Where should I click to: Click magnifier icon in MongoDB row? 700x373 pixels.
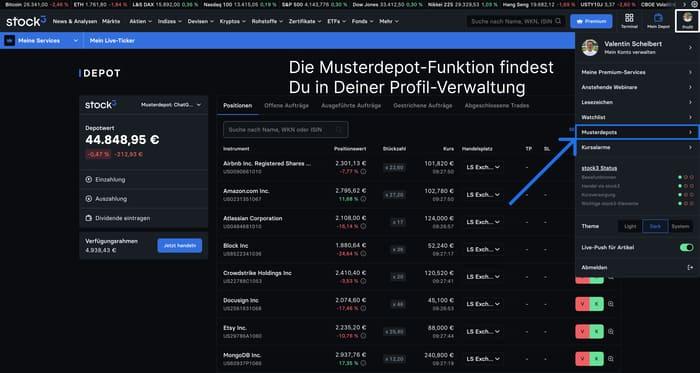[611, 359]
